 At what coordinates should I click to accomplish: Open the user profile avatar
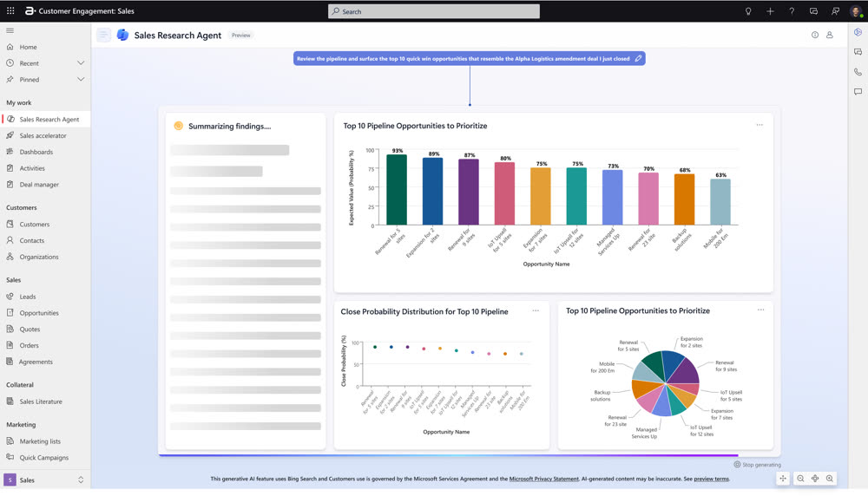pos(857,11)
